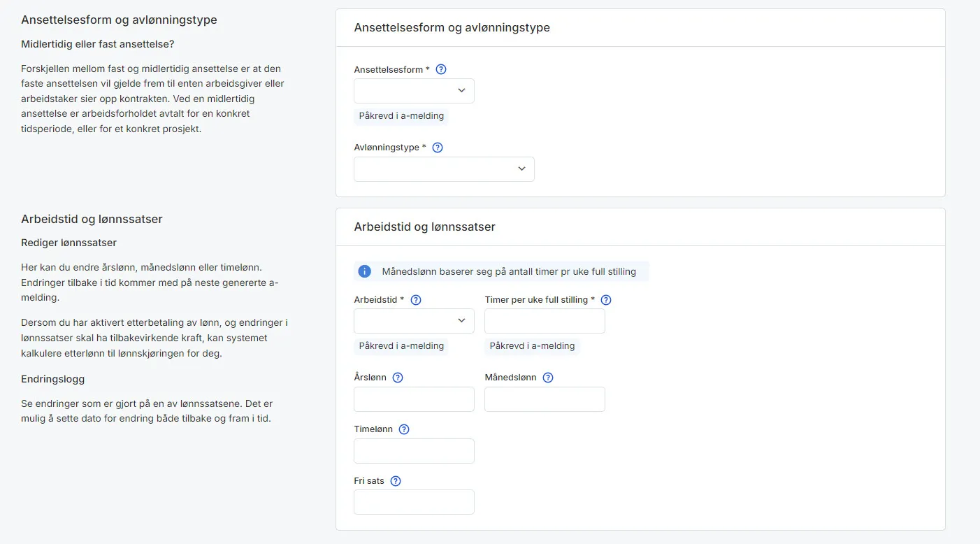Click the Arbeidstid question mark icon

tap(415, 299)
